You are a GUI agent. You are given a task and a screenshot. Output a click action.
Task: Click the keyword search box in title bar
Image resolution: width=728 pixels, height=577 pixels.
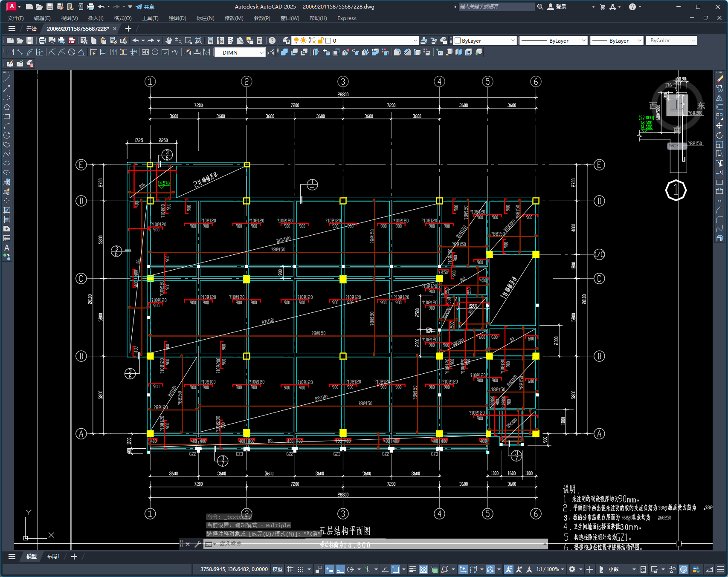click(496, 7)
